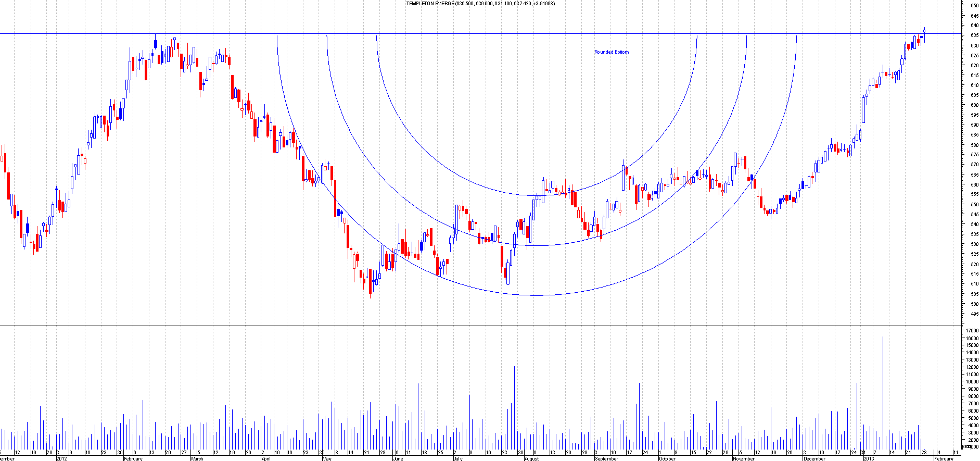Click the December label on the date axis

(814, 459)
